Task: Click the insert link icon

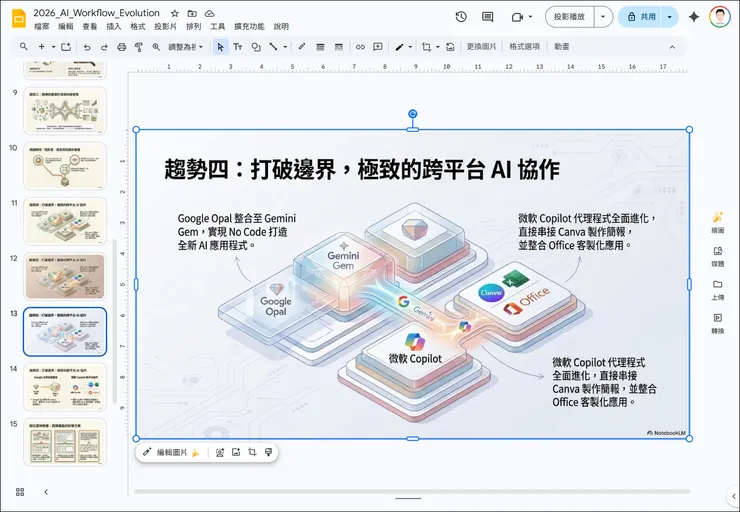Action: (x=361, y=47)
